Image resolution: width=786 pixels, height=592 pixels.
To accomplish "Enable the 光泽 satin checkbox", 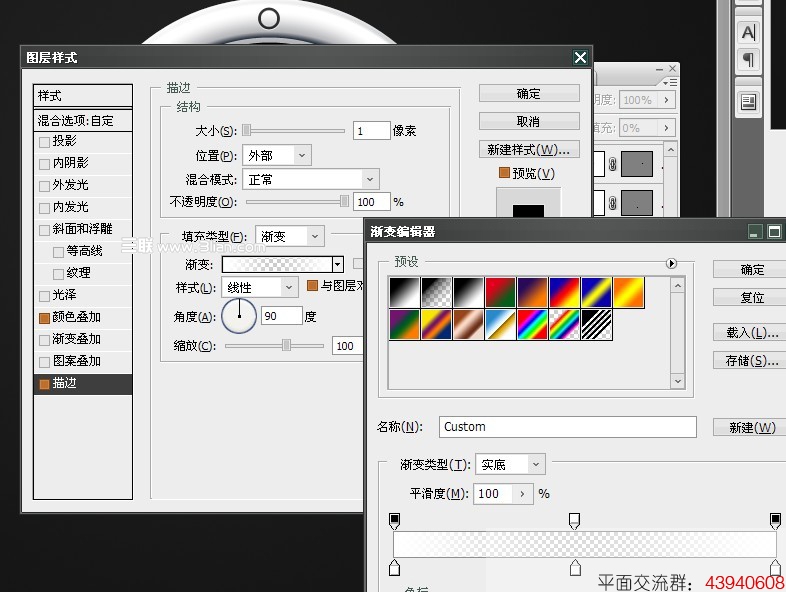I will click(44, 296).
